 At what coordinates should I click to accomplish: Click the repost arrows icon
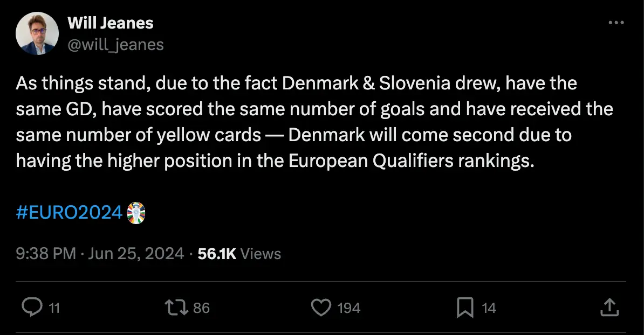[x=176, y=308]
